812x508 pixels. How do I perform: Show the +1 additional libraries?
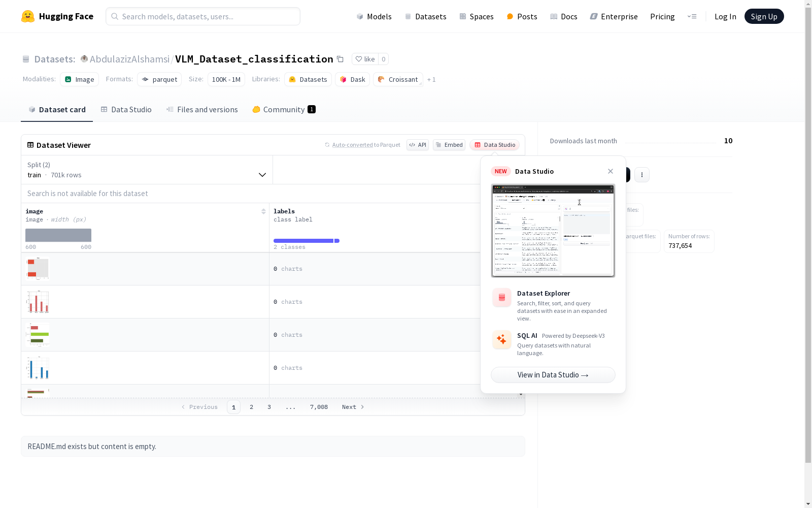pos(431,79)
